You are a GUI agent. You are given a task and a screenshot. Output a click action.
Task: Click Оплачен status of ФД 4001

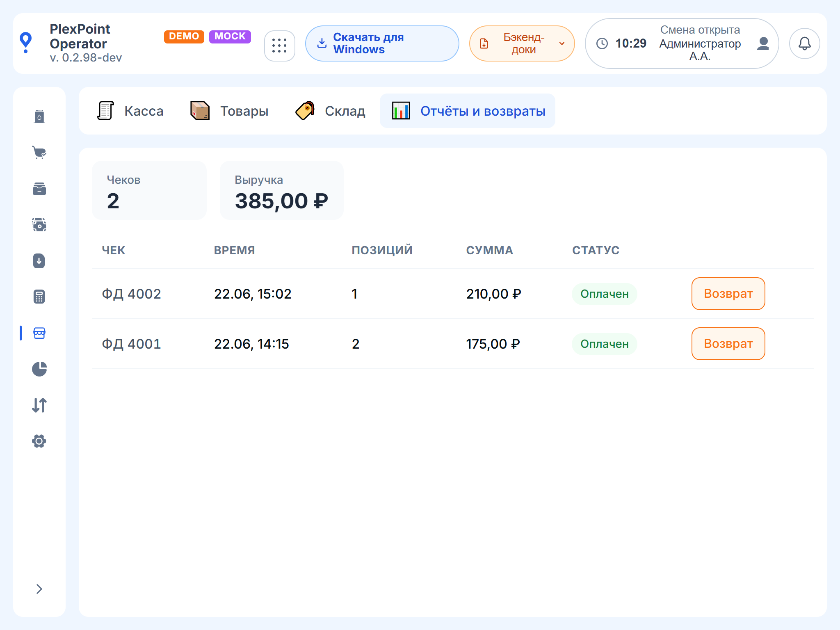point(605,344)
